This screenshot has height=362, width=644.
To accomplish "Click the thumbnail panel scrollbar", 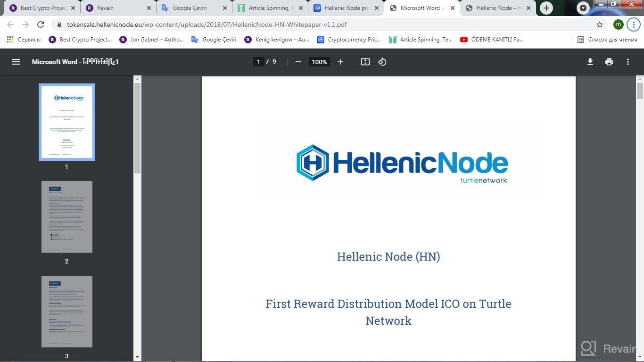I will [x=137, y=128].
